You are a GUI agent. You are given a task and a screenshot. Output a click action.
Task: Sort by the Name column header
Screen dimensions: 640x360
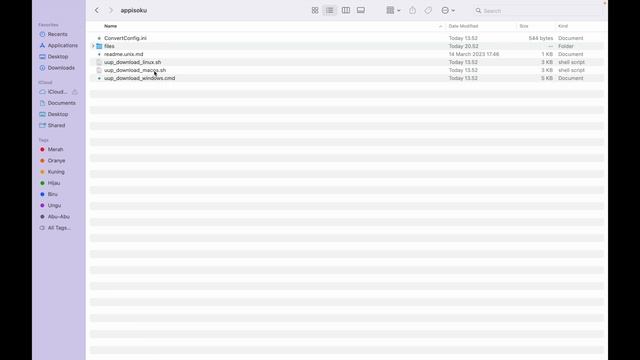(111, 26)
